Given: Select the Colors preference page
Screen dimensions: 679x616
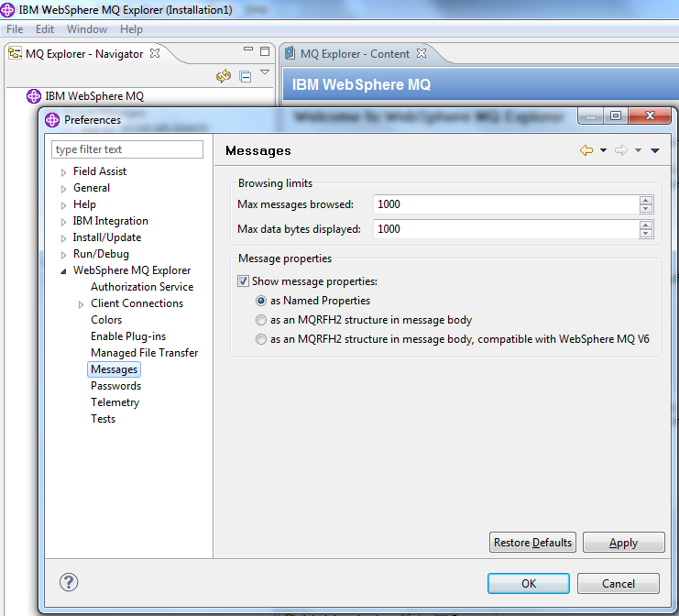Looking at the screenshot, I should pyautogui.click(x=106, y=320).
